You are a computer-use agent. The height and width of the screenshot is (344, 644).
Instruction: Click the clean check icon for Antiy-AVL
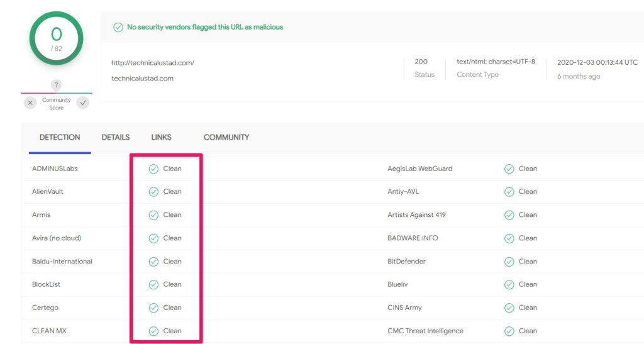(x=509, y=192)
